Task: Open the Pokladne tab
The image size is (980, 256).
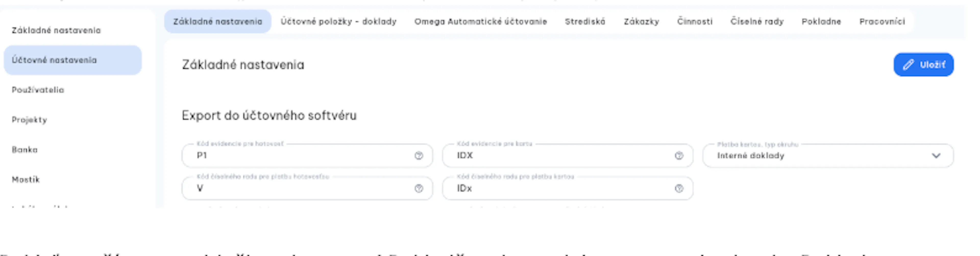Action: 821,21
